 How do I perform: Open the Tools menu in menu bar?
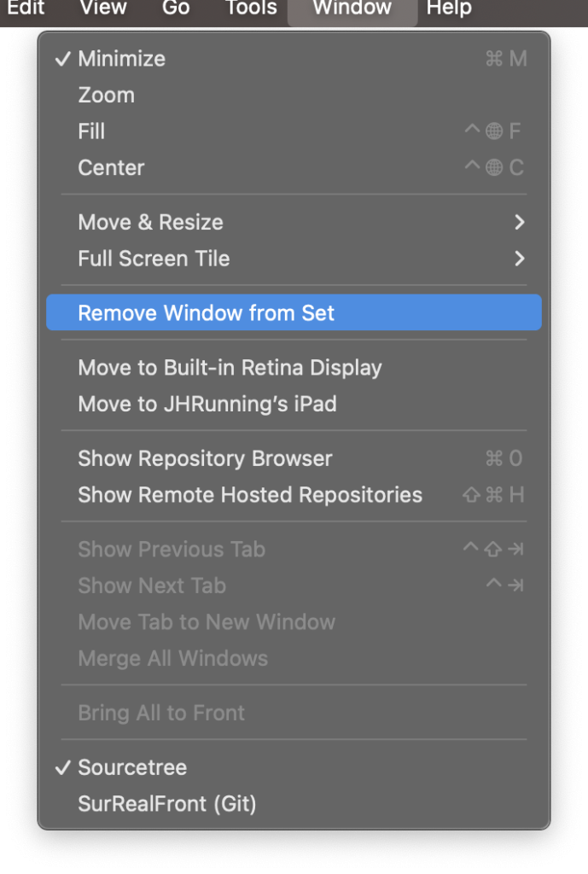coord(251,9)
